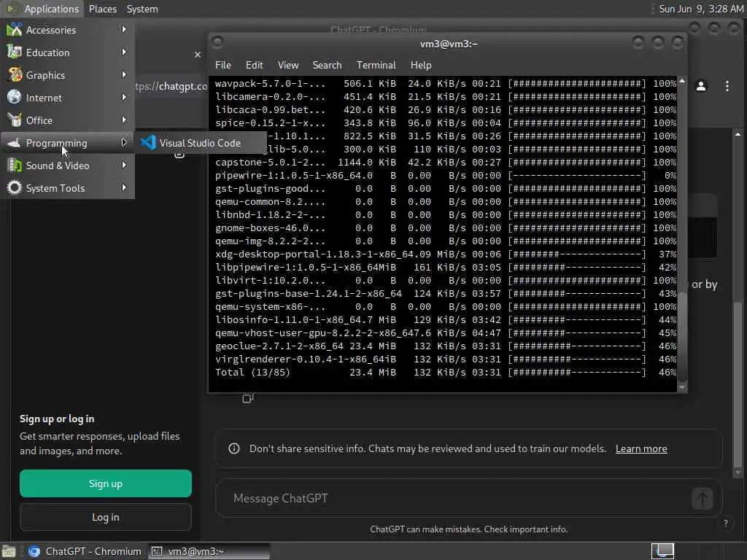Image resolution: width=747 pixels, height=560 pixels.
Task: Open Visual Studio Code from Programming submenu
Action: (x=200, y=143)
